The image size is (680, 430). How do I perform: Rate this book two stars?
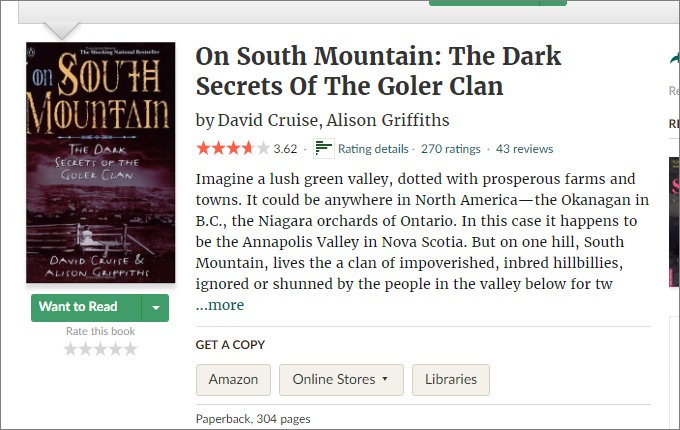pos(85,349)
